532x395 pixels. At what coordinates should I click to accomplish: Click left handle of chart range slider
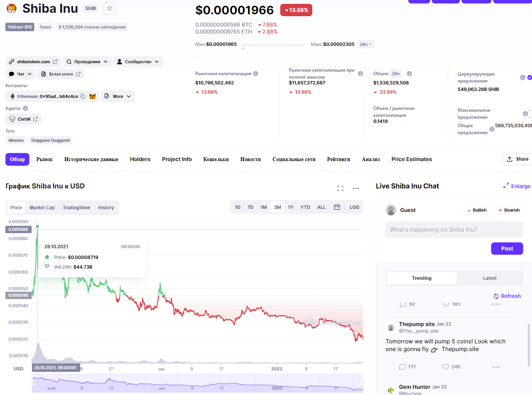32,383
